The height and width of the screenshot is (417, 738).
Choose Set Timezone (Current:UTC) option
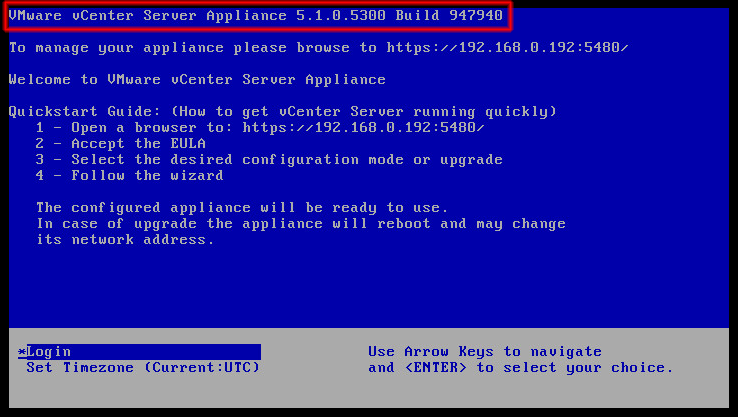click(143, 368)
